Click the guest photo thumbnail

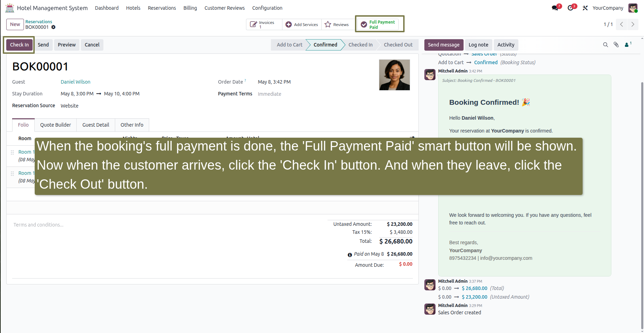click(x=394, y=75)
